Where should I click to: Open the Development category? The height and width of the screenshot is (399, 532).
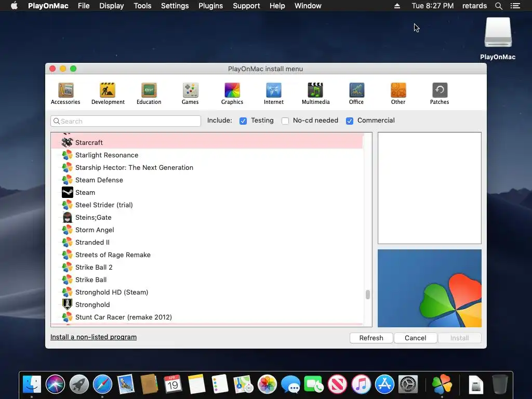tap(108, 94)
